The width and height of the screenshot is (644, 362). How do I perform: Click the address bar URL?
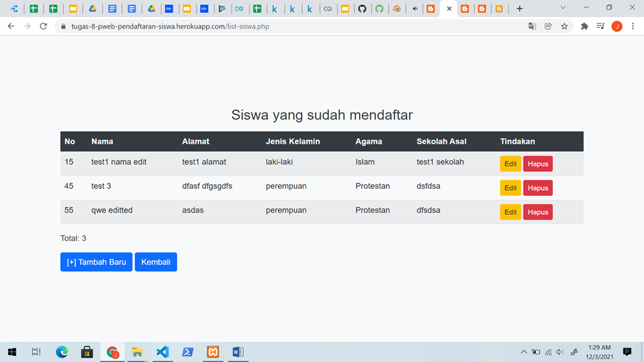170,26
